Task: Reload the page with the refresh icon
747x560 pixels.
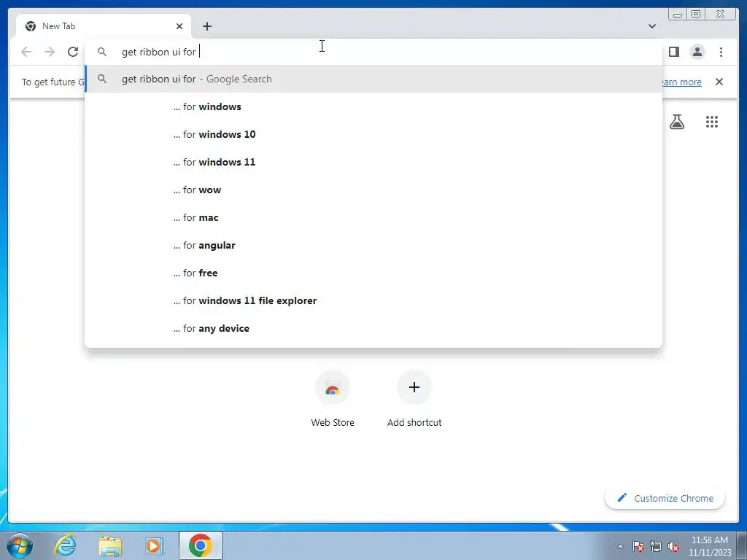Action: click(x=73, y=52)
